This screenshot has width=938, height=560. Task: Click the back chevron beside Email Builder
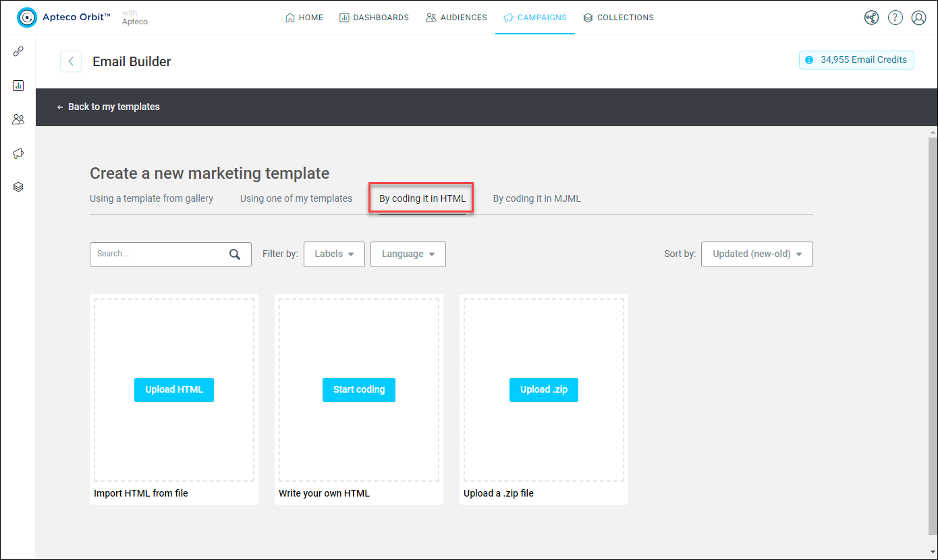pos(71,61)
